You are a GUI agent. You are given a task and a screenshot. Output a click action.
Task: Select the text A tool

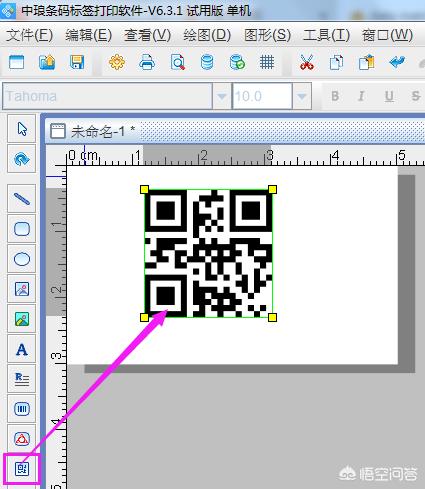pos(22,349)
